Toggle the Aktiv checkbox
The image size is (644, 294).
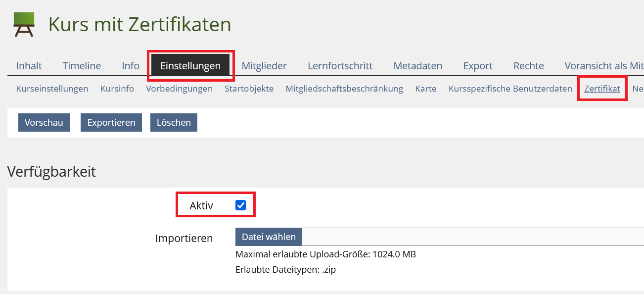coord(241,205)
